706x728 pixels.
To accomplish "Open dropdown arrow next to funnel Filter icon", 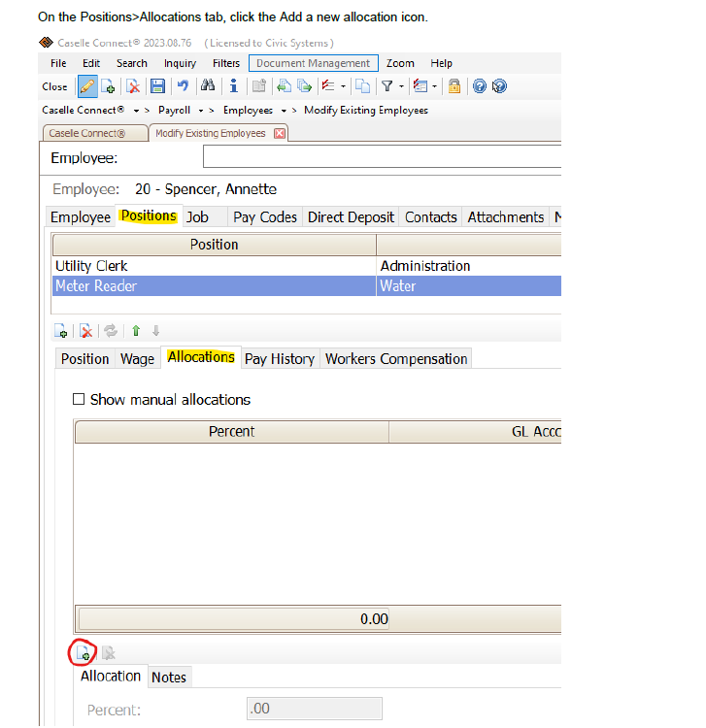I will point(401,86).
